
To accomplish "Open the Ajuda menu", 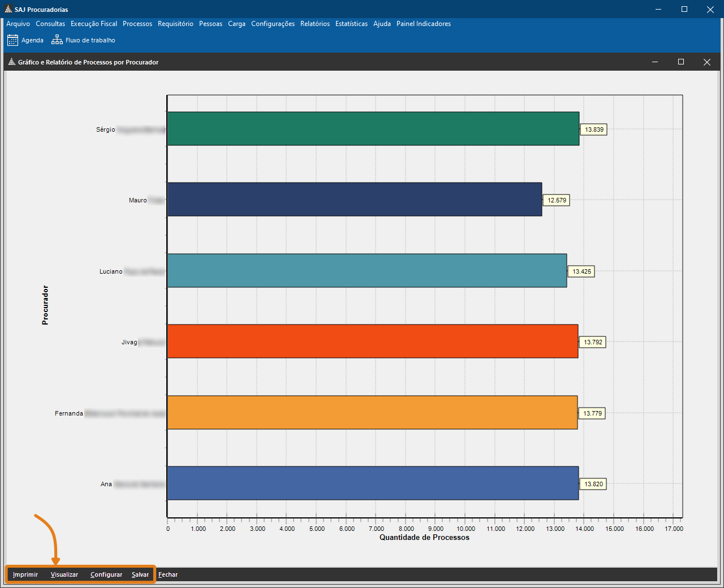I will click(382, 24).
